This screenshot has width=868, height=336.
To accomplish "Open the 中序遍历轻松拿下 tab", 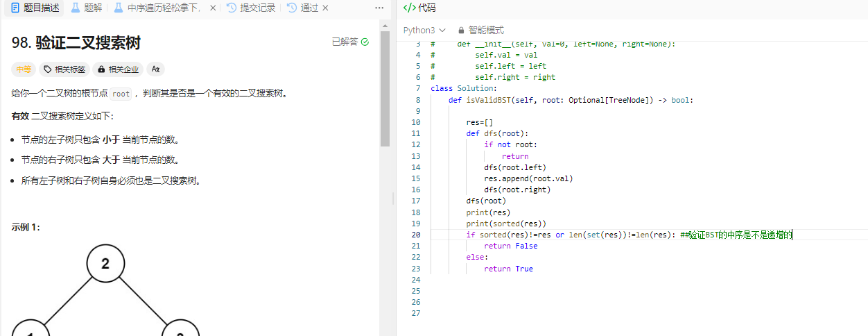I will [x=157, y=8].
